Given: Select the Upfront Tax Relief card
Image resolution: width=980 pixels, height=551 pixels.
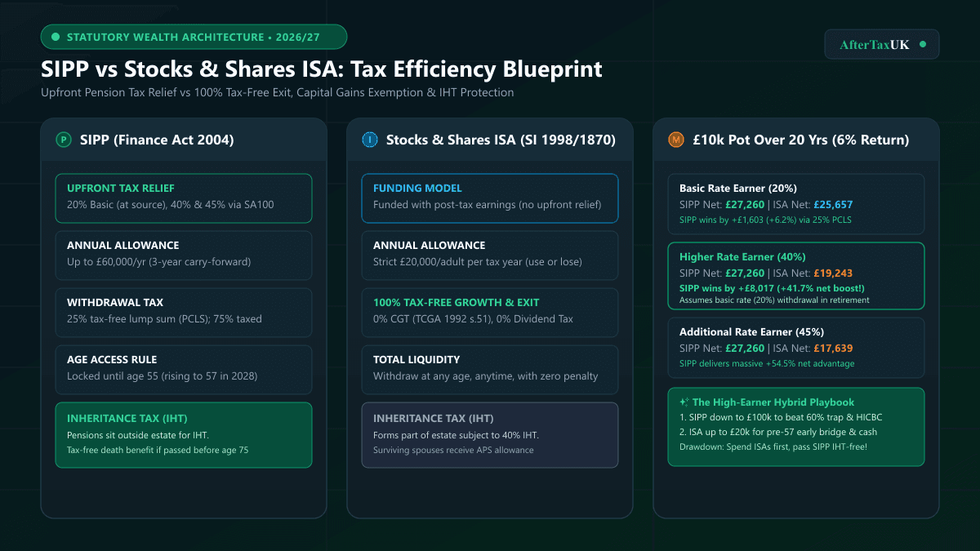Looking at the screenshot, I should [184, 198].
